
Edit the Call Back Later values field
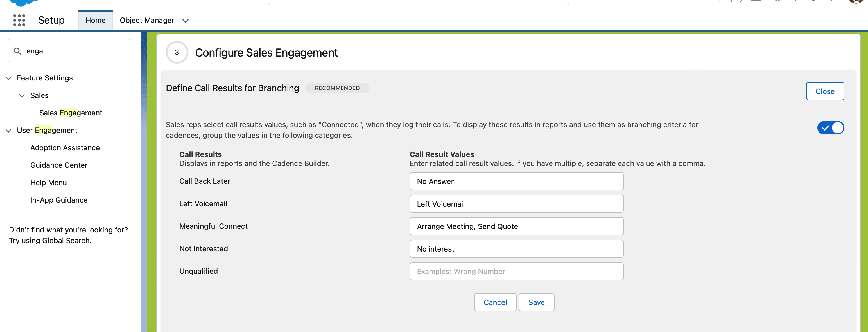[516, 181]
